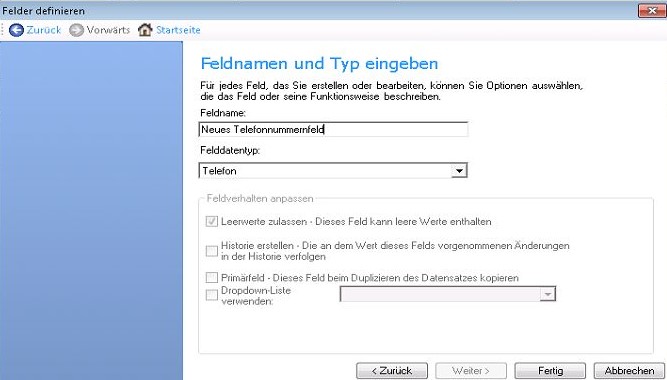Click the Feldnamen und Typ eingeben heading
Viewport: 667px width, 380px height.
[x=319, y=64]
